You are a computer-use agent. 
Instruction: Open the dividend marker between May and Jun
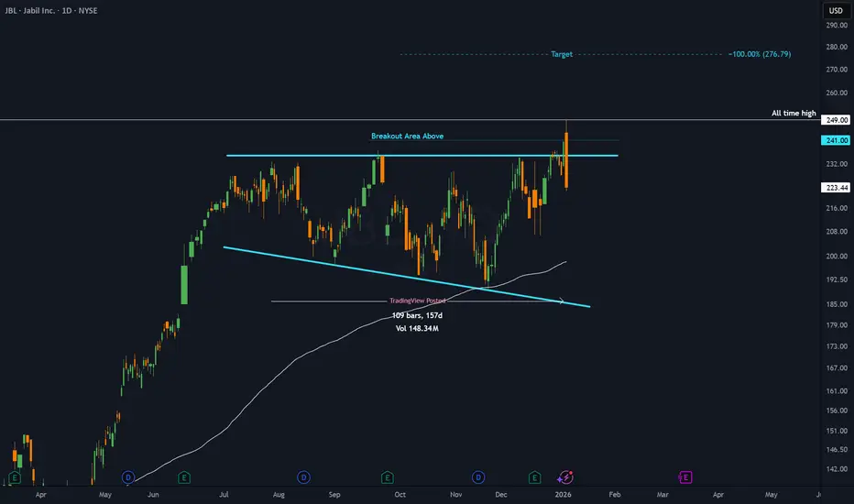(x=128, y=477)
